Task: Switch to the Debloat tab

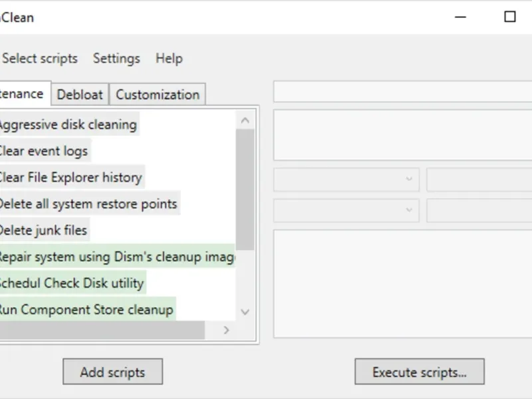Action: pyautogui.click(x=80, y=94)
